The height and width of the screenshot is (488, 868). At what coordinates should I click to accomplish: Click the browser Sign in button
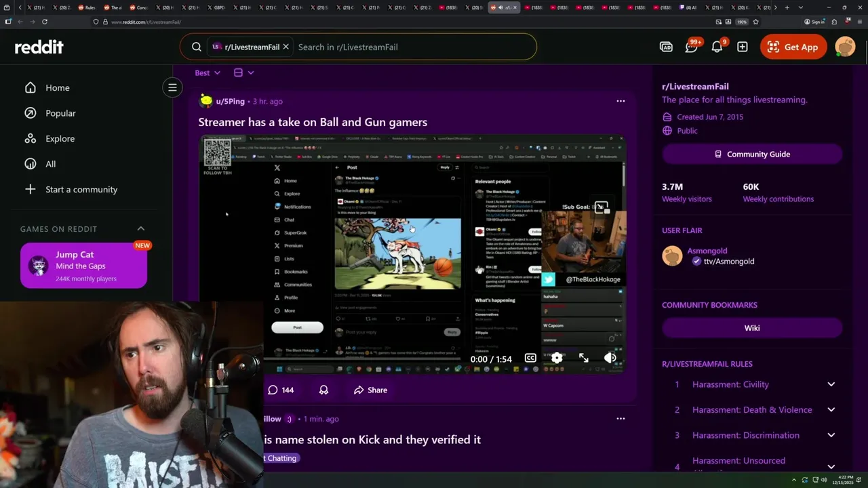(814, 22)
